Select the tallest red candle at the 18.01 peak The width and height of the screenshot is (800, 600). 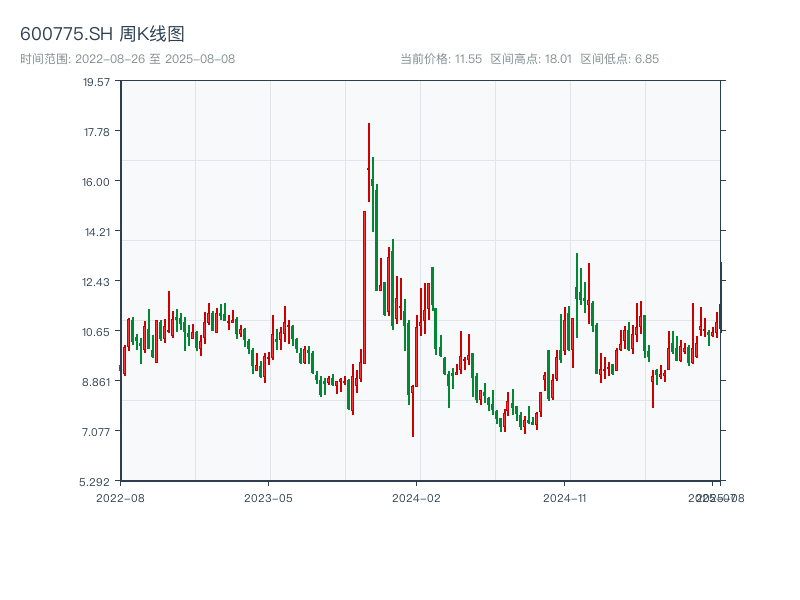coord(369,162)
